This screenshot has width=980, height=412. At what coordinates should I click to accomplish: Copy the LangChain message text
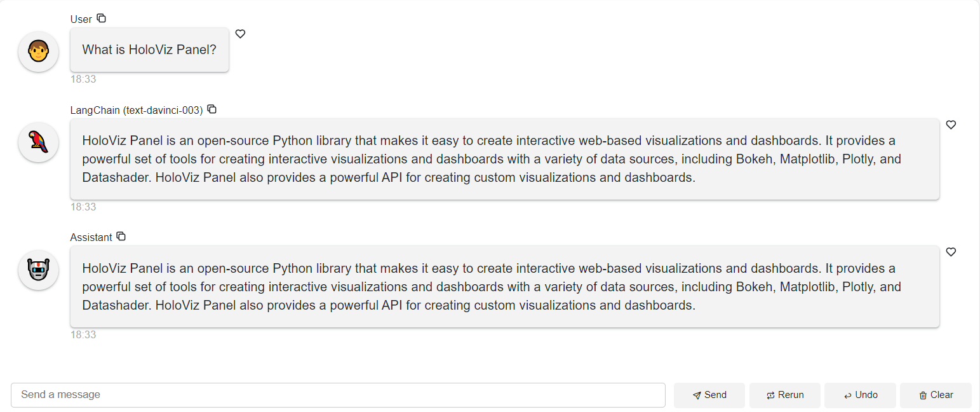[x=212, y=109]
